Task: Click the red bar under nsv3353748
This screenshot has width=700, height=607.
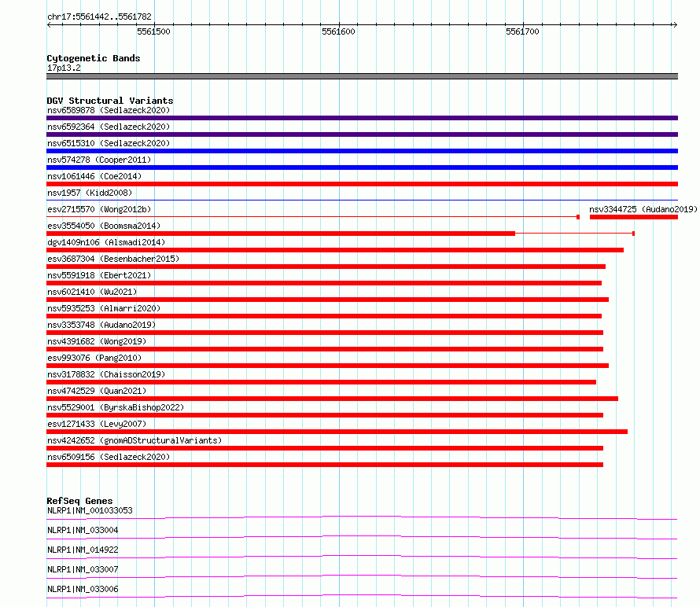Action: (x=325, y=333)
